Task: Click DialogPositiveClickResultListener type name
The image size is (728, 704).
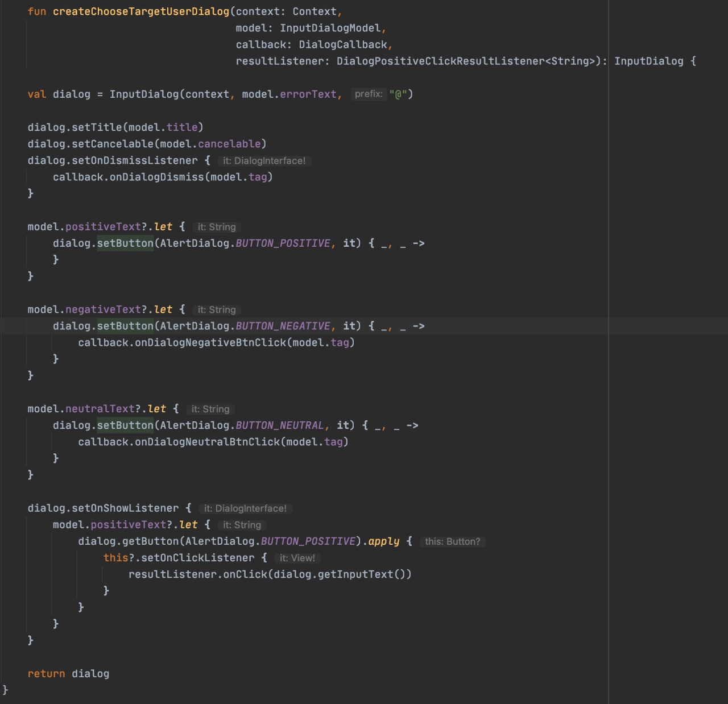Action: pos(441,61)
